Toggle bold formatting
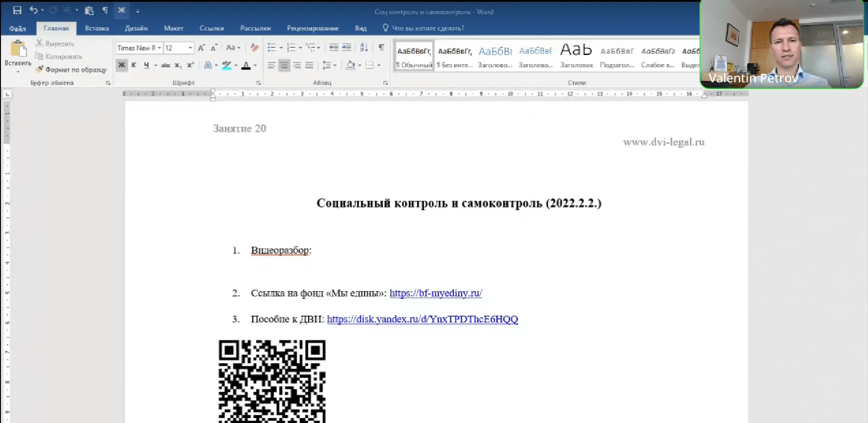The width and height of the screenshot is (868, 423). tap(121, 65)
